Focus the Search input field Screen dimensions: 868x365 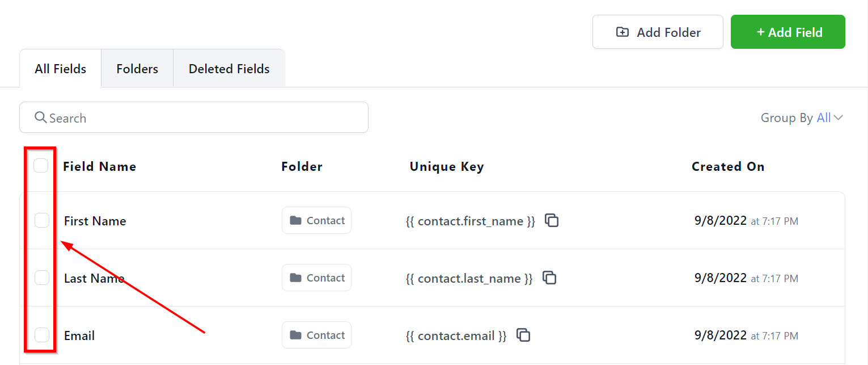click(x=204, y=118)
